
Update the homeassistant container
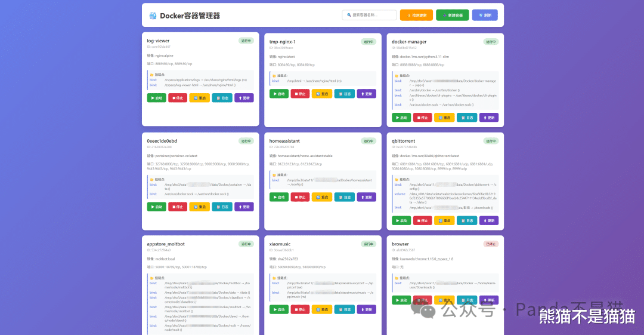click(366, 197)
